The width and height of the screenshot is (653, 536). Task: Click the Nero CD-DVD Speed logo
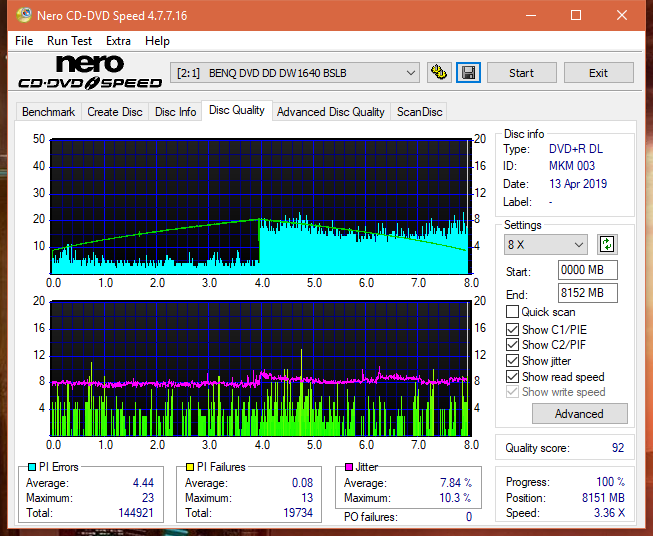(90, 72)
